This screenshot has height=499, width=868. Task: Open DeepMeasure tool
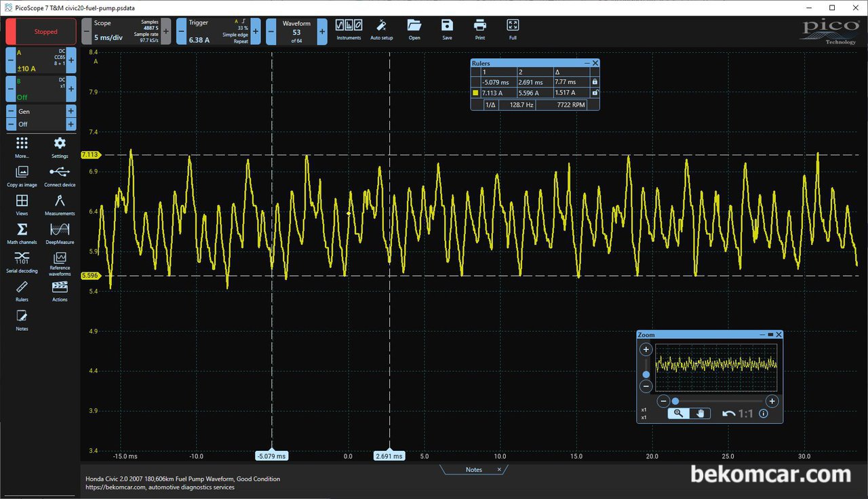click(x=60, y=232)
